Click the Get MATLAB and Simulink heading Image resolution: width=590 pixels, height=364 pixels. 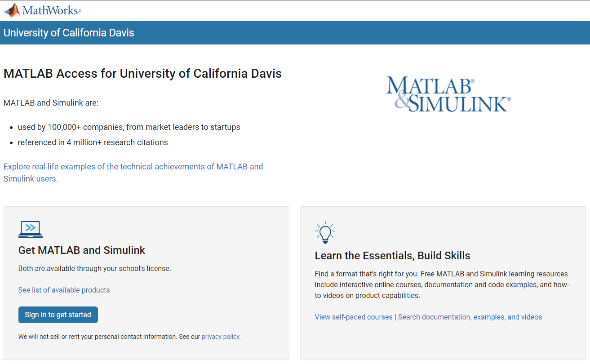coord(82,250)
